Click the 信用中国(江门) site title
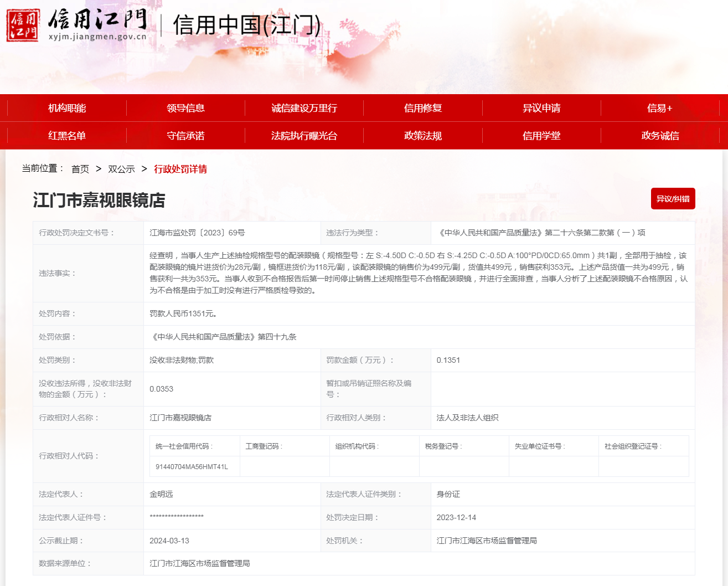 247,25
